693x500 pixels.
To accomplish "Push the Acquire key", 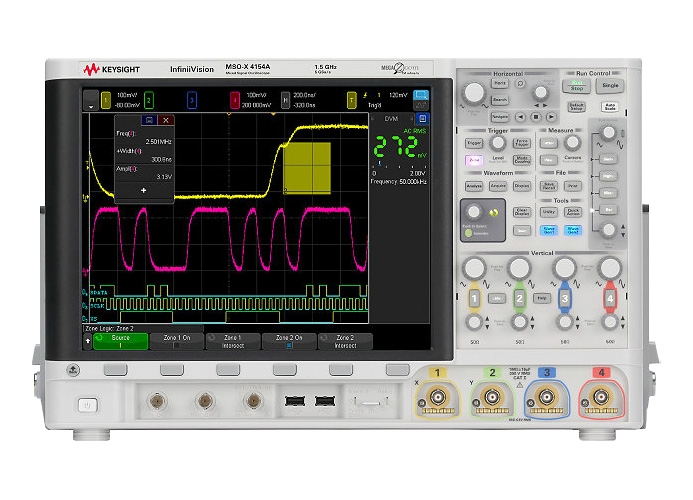I will (x=498, y=186).
